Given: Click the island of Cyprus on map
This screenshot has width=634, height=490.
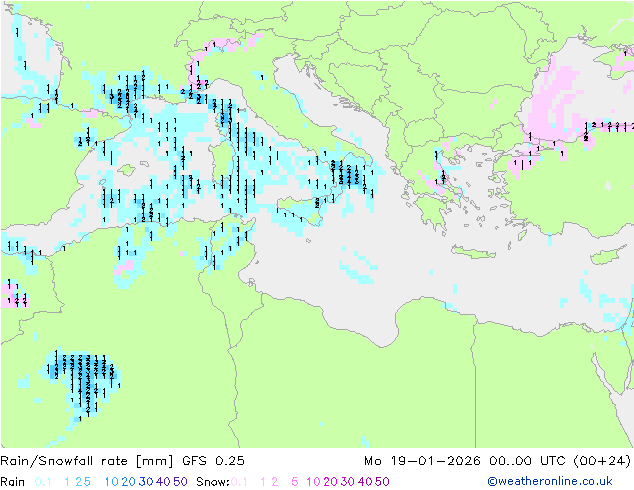Looking at the screenshot, I should coord(609,255).
